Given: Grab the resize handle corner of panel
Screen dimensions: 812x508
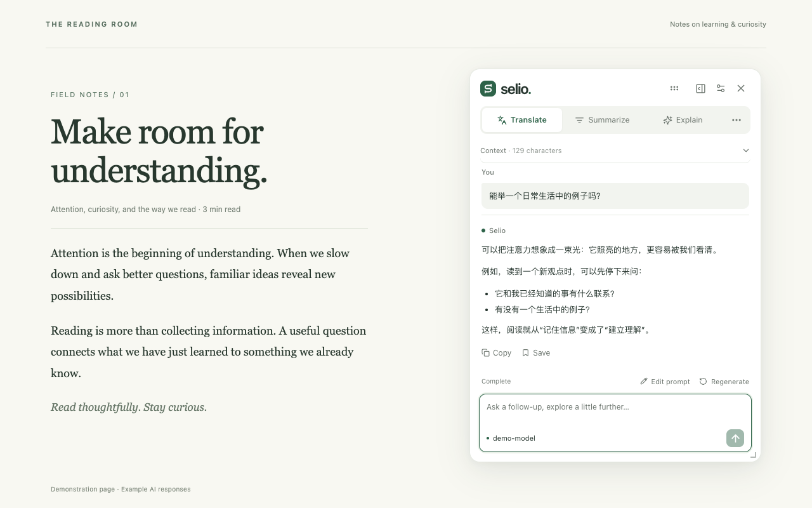Looking at the screenshot, I should coord(753,455).
